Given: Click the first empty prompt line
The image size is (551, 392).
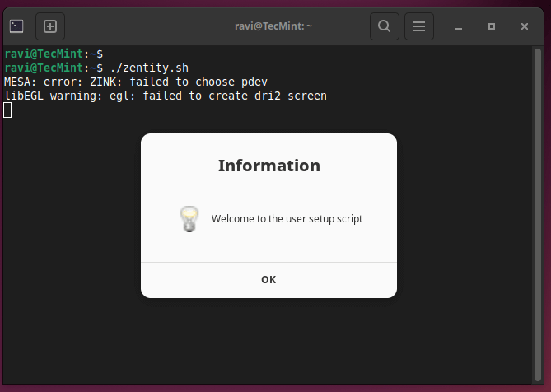Looking at the screenshot, I should pos(54,54).
